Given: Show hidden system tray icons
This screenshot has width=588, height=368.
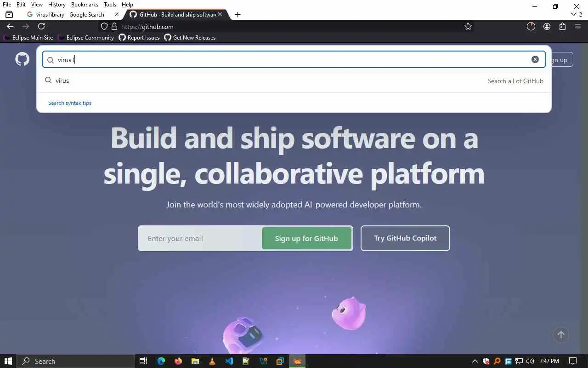Looking at the screenshot, I should point(475,361).
